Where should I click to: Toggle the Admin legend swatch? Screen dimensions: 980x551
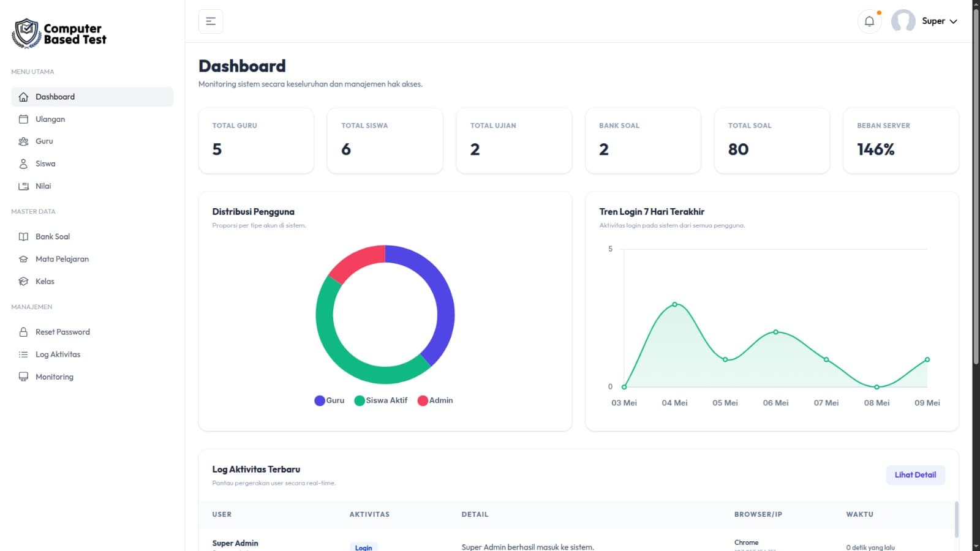click(x=423, y=401)
